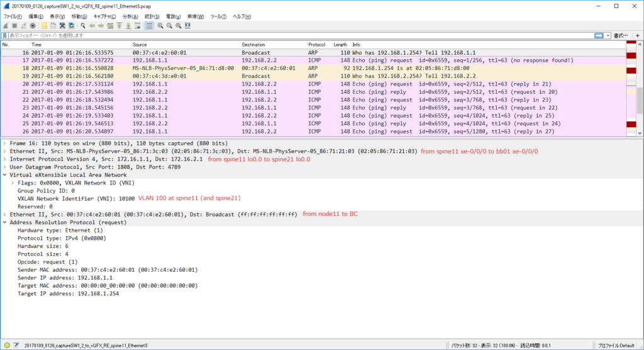This screenshot has height=350, width=644.
Task: Toggle packet list colorization
Action: [149, 26]
